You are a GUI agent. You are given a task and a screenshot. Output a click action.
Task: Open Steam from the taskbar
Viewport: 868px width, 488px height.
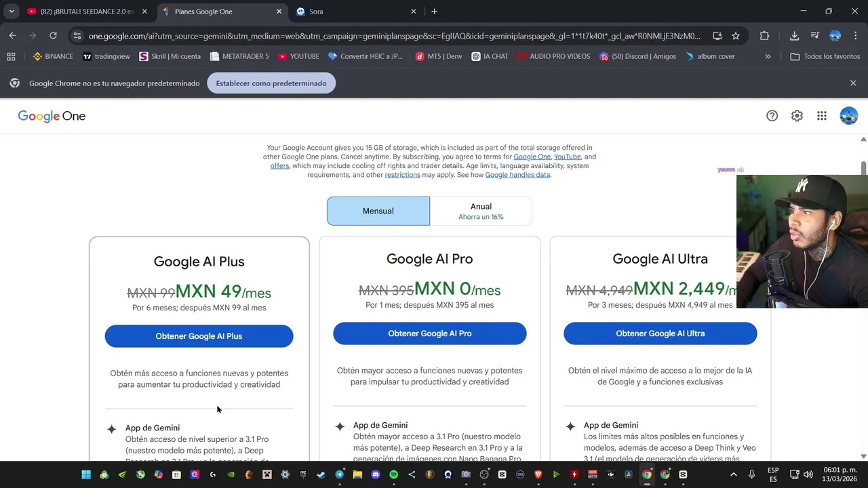(321, 474)
